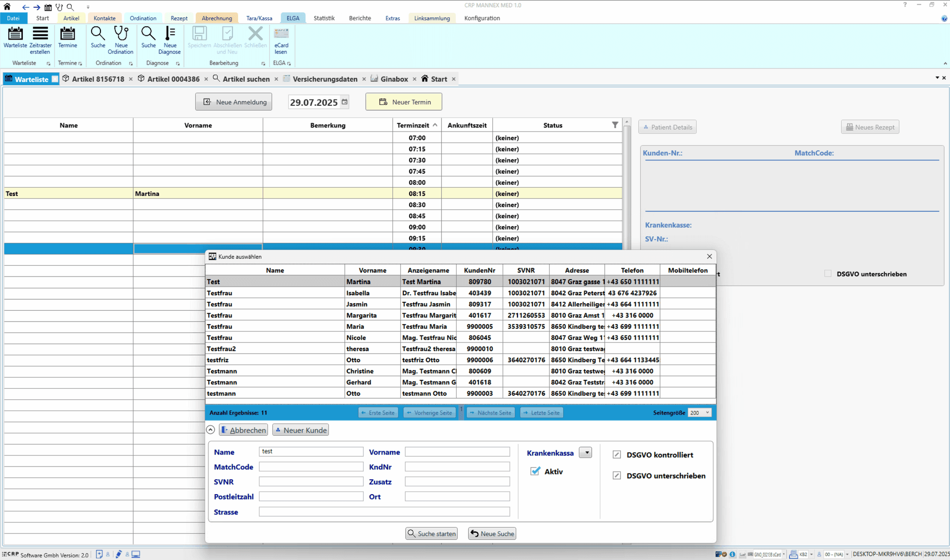Click the Status column filter icon

pyautogui.click(x=615, y=125)
